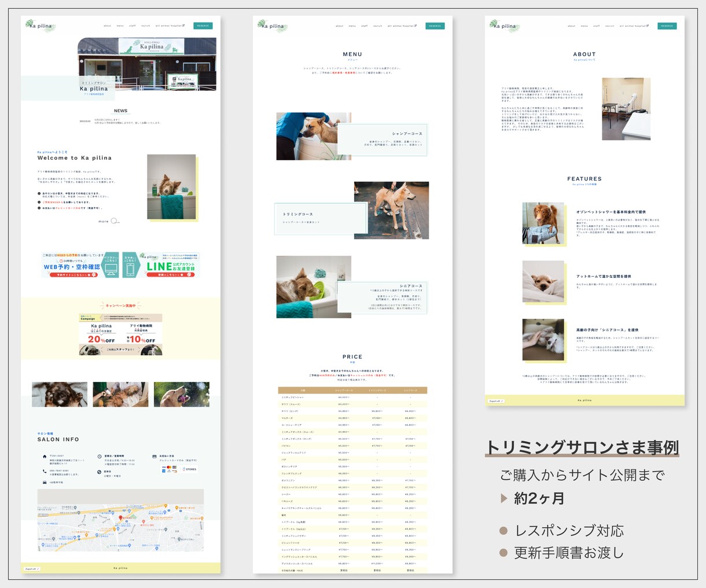Click 'Welcome to Ka pilina' heading
The image size is (706, 588).
tap(75, 157)
